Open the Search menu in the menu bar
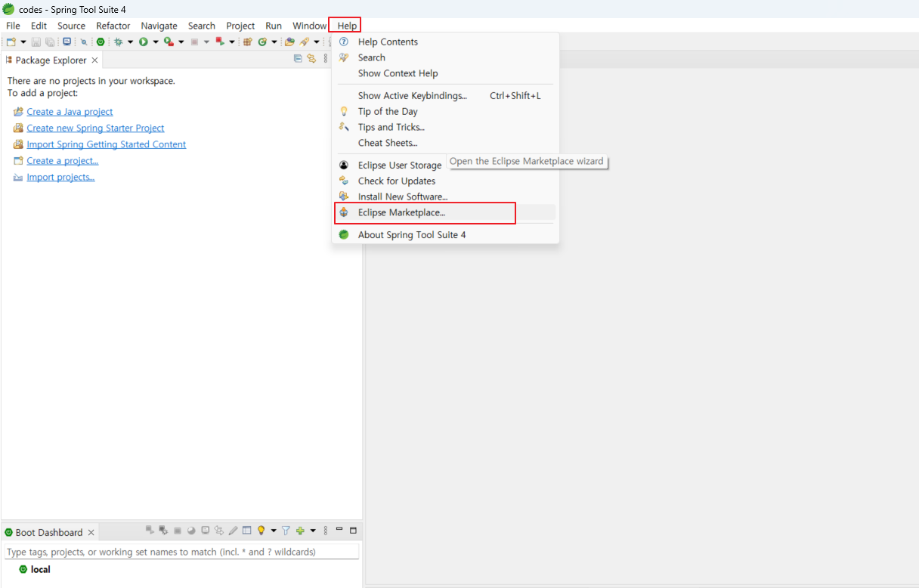Screen dimensions: 919x588 tap(202, 26)
